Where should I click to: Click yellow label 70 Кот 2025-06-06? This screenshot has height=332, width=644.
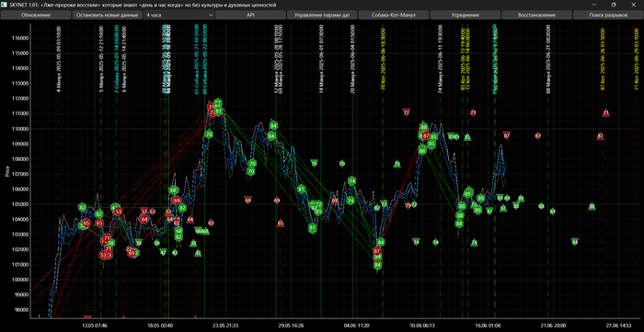click(x=383, y=60)
